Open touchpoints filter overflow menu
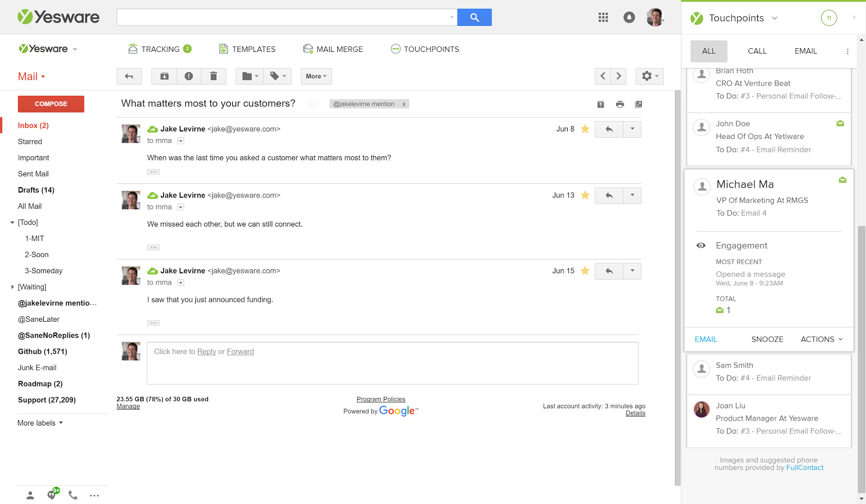The width and height of the screenshot is (866, 504). (847, 51)
